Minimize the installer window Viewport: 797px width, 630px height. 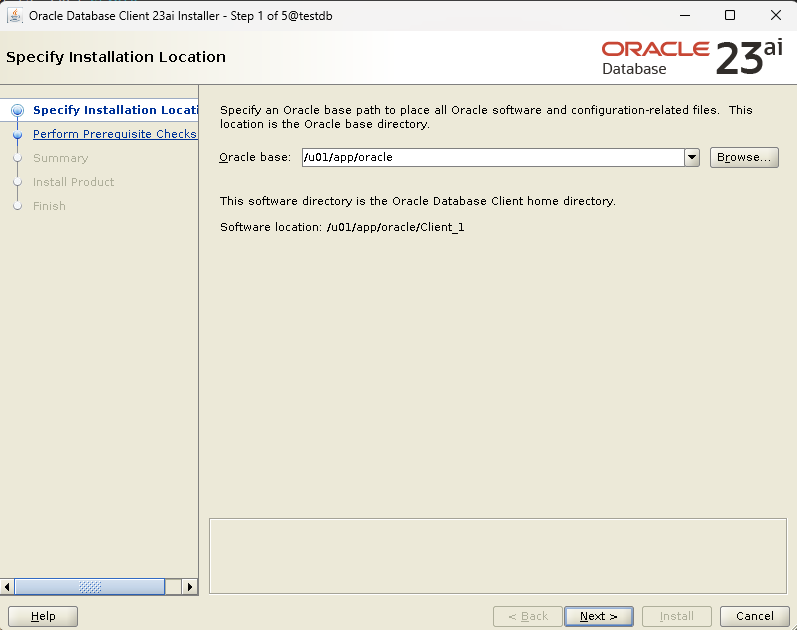685,15
